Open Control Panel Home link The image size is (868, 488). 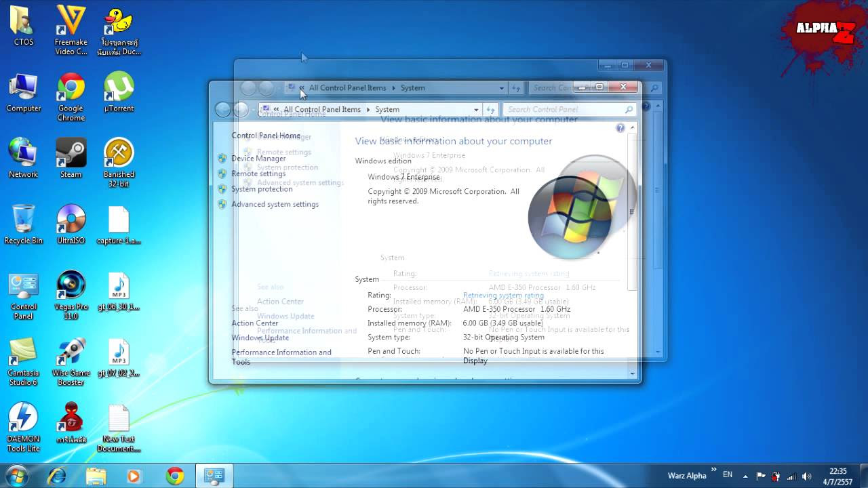coord(266,136)
